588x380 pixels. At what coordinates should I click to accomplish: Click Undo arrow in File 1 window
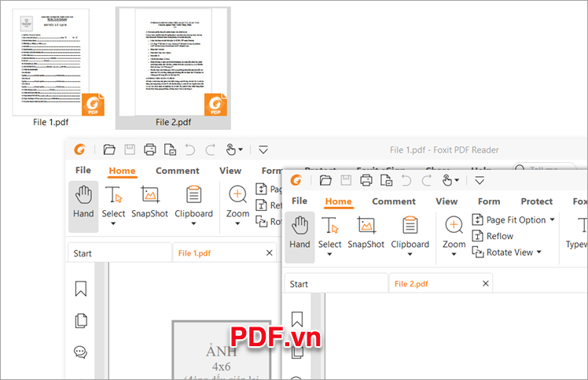coord(190,149)
